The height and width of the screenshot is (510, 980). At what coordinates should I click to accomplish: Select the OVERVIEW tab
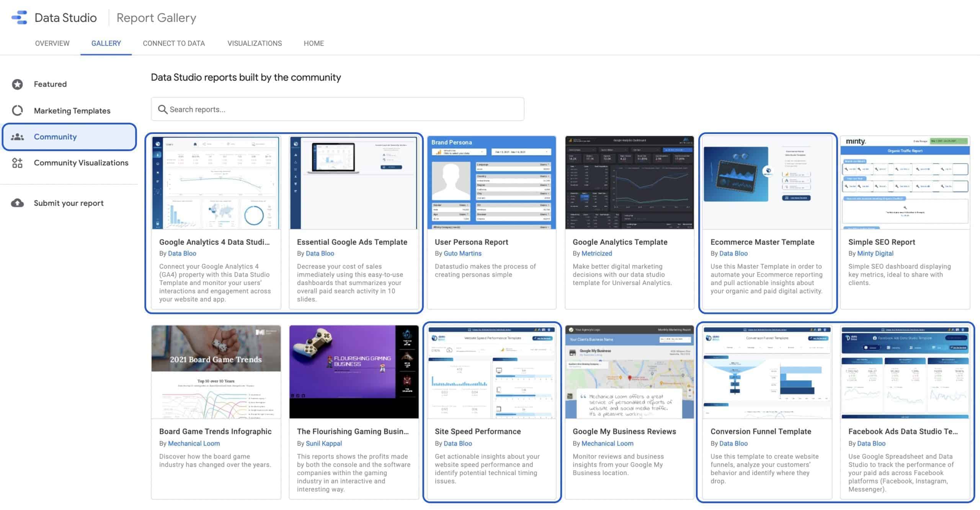pos(52,43)
